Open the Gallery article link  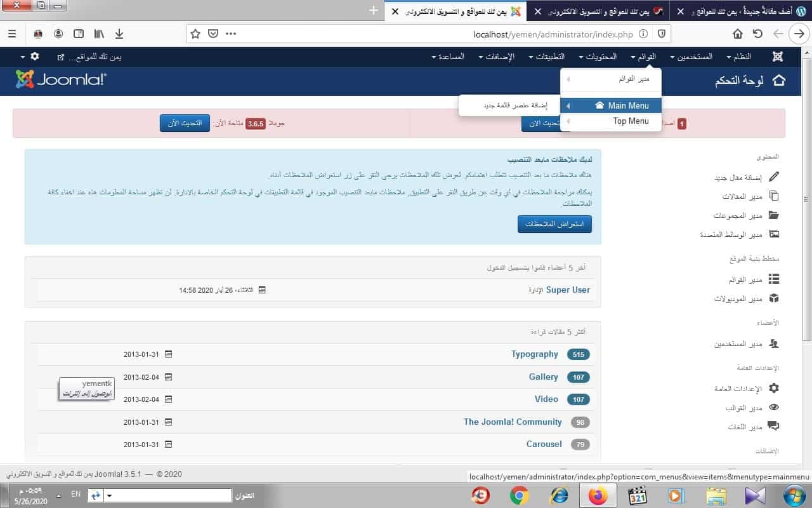point(544,377)
